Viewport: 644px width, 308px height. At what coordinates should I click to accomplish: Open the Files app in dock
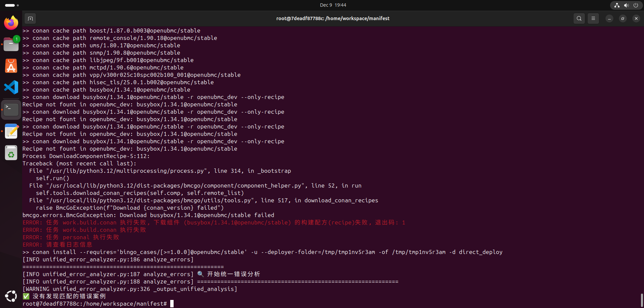point(11,44)
